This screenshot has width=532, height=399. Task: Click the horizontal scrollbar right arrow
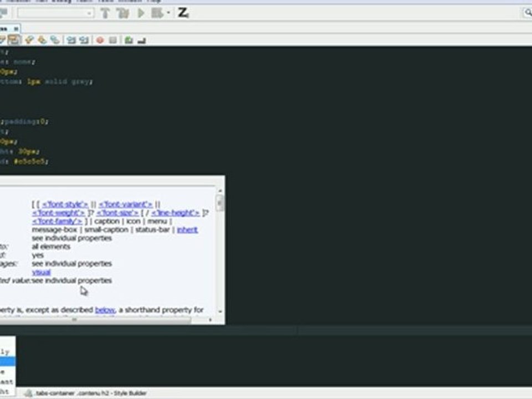[211, 320]
